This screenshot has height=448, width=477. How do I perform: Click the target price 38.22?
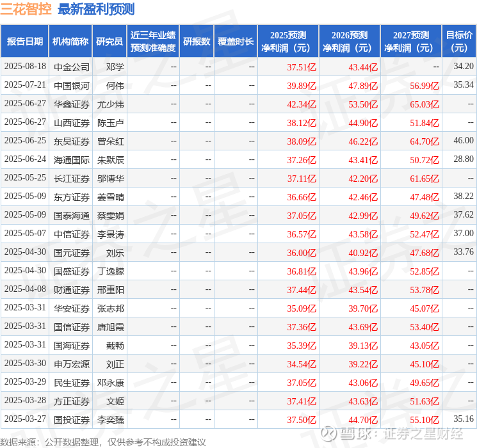tap(464, 196)
